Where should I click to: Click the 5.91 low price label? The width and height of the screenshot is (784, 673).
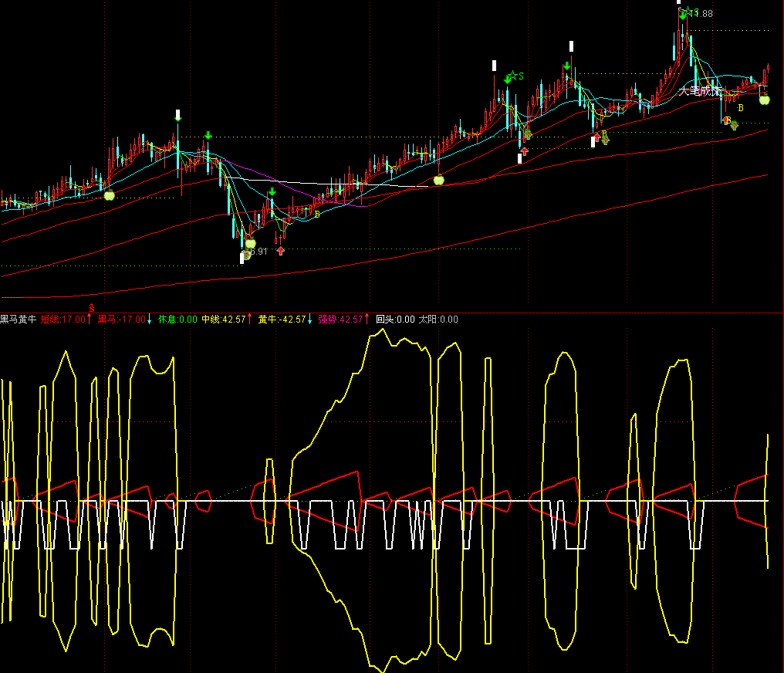pos(259,252)
